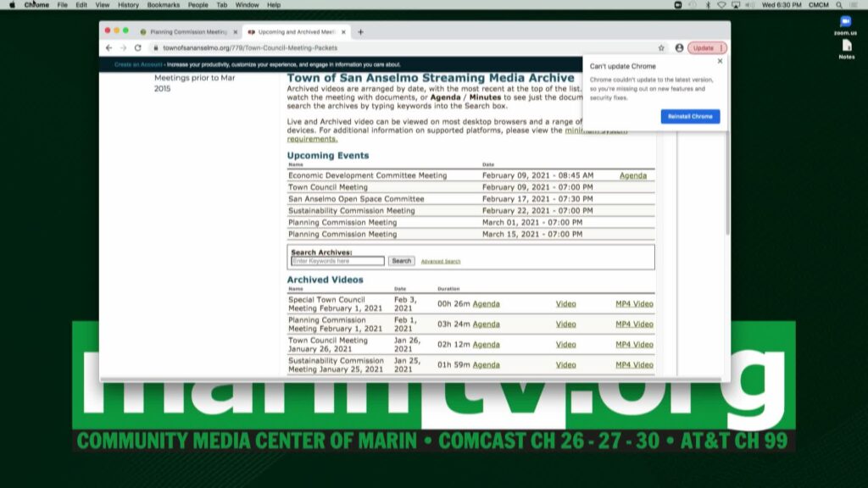Click the Create an Account link
This screenshot has height=488, width=868.
tap(138, 64)
